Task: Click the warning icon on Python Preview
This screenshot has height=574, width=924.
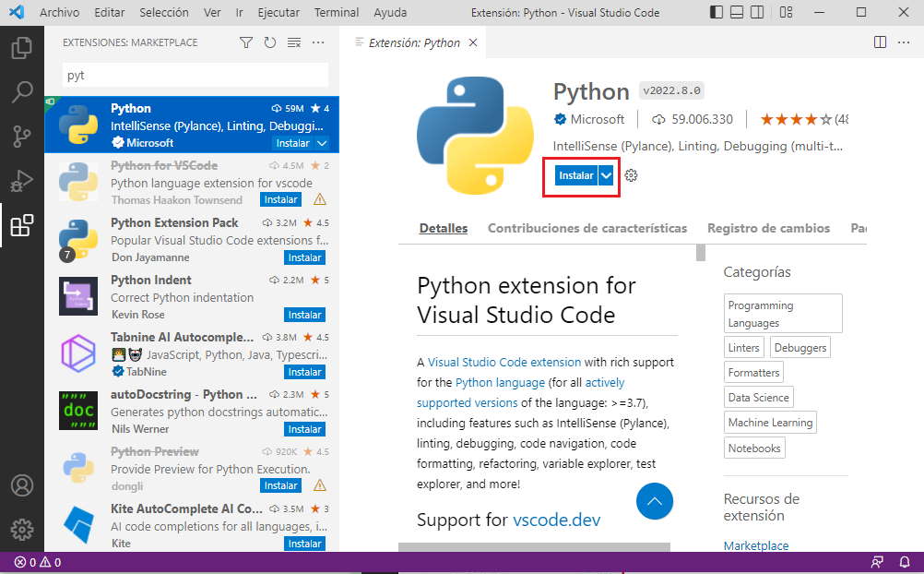Action: coord(320,484)
